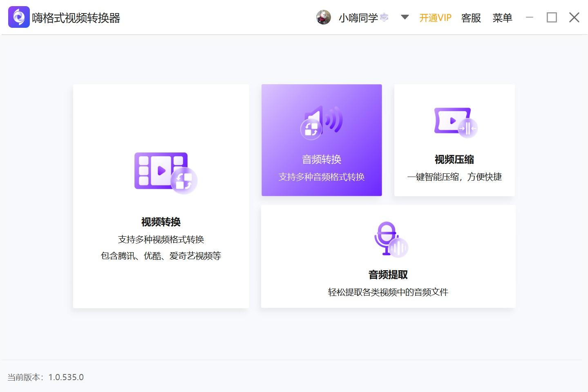Screen dimensions: 588x392
Task: Click the VIP badge beside the username
Action: coord(383,17)
